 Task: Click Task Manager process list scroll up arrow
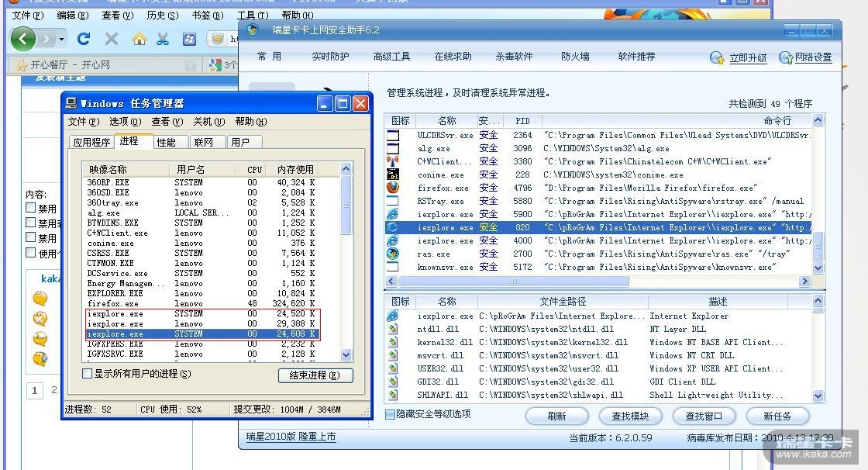tap(346, 169)
